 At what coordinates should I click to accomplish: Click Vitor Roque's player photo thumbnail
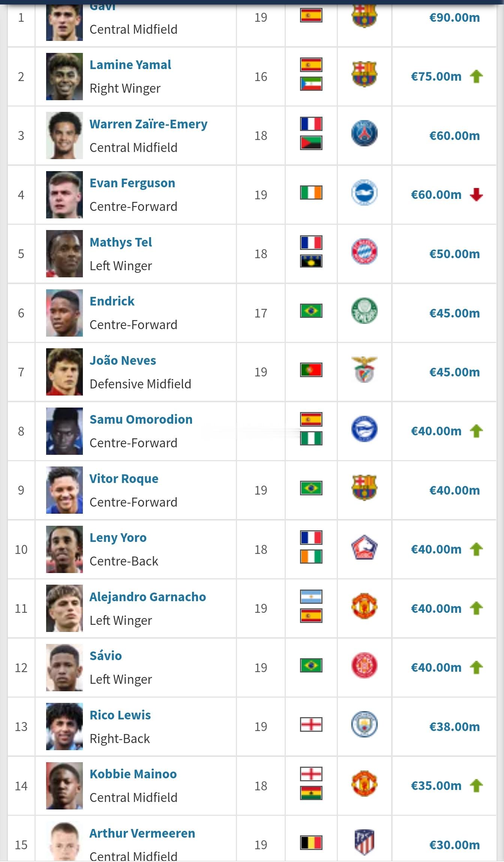coord(64,490)
